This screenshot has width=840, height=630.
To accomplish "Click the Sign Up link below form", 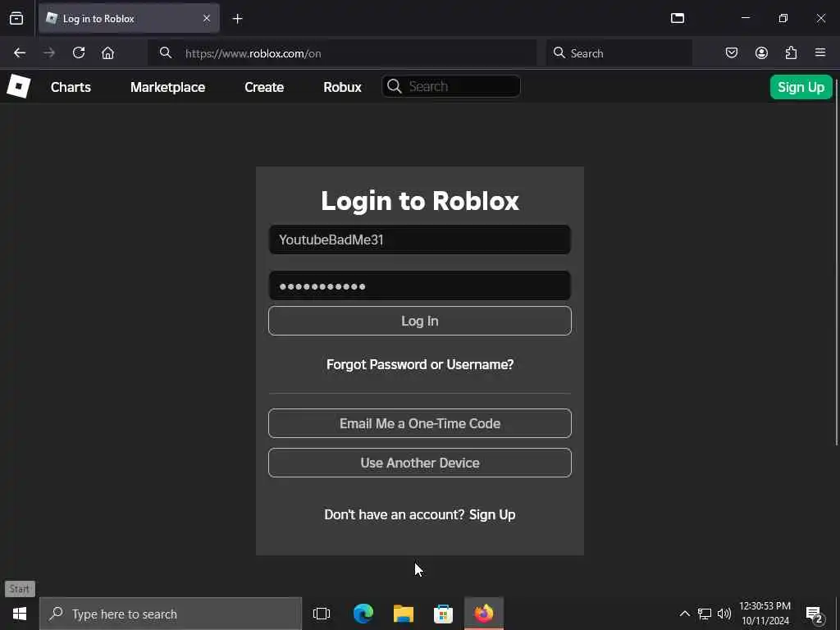I will tap(492, 514).
